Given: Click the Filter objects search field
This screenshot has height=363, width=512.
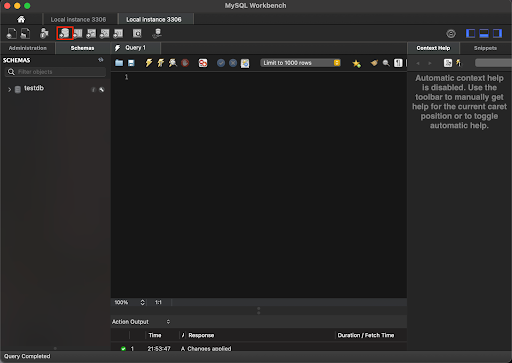Looking at the screenshot, I should 56,72.
